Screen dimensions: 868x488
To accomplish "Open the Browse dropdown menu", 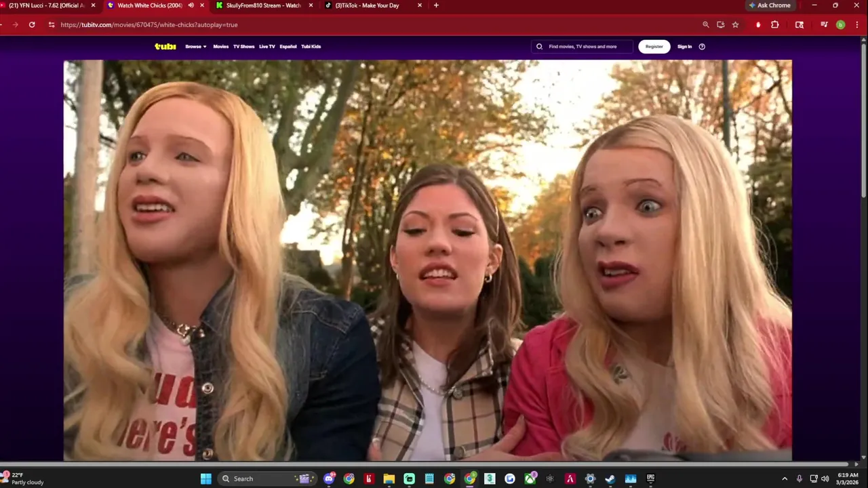I will pyautogui.click(x=195, y=47).
